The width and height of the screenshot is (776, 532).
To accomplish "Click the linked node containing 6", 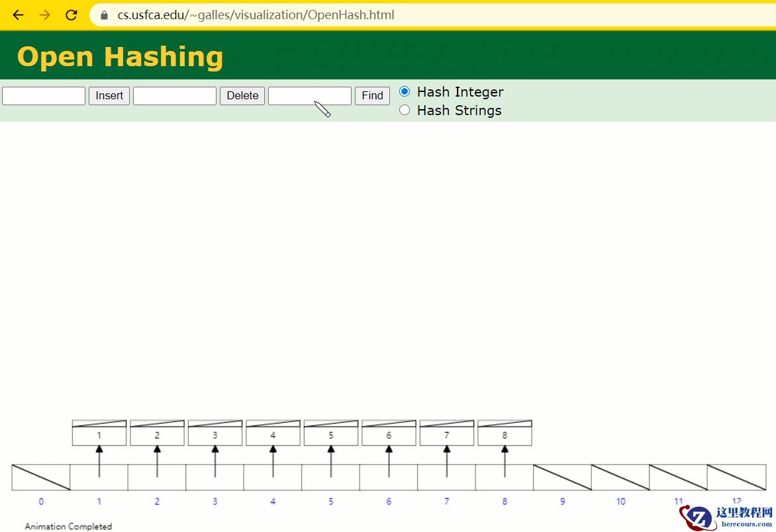I will point(389,433).
